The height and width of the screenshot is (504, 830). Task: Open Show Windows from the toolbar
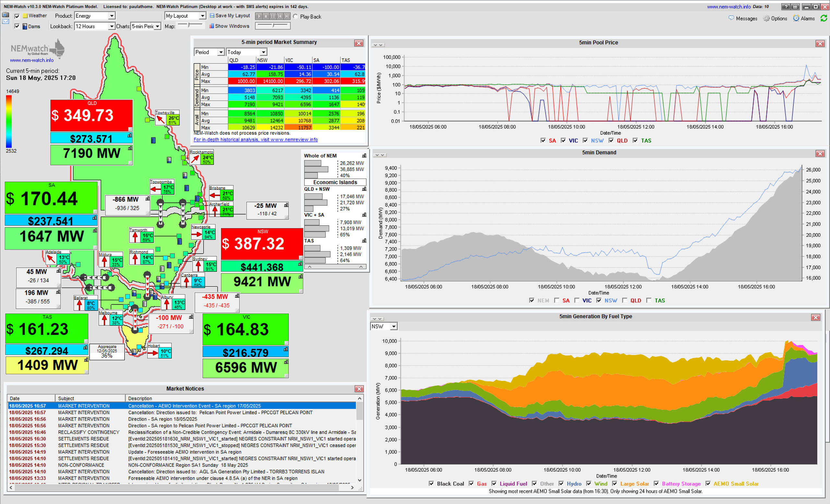(229, 26)
